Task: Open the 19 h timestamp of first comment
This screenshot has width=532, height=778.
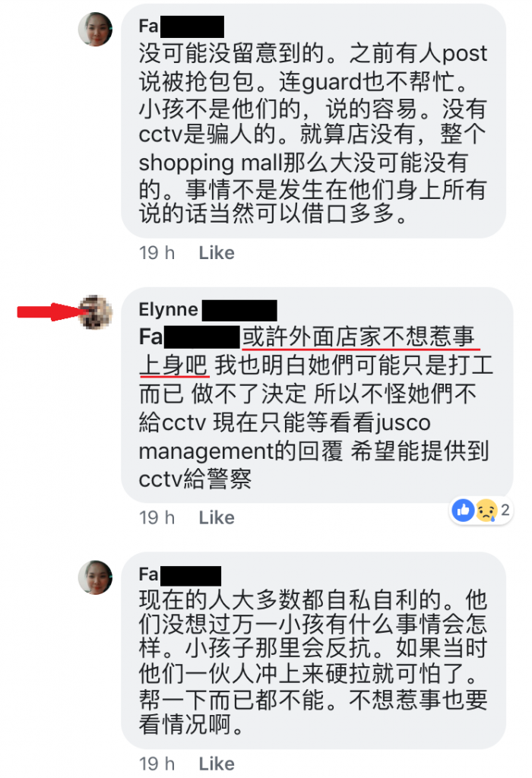Action: tap(157, 252)
